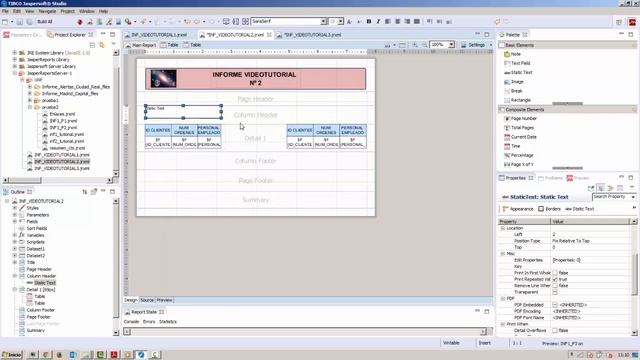The image size is (640, 360).
Task: Click the zoom out icon in editor
Action: click(x=424, y=45)
